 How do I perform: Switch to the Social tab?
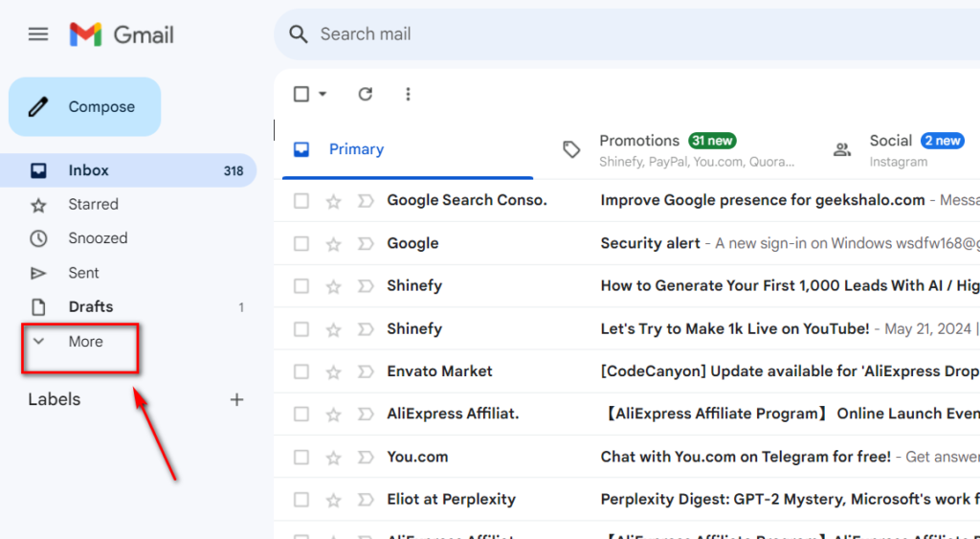(x=902, y=149)
